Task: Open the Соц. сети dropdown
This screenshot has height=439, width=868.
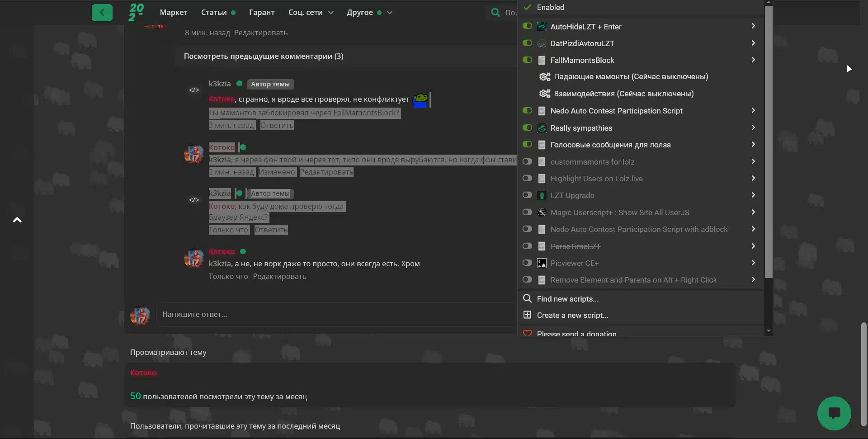Action: click(311, 12)
